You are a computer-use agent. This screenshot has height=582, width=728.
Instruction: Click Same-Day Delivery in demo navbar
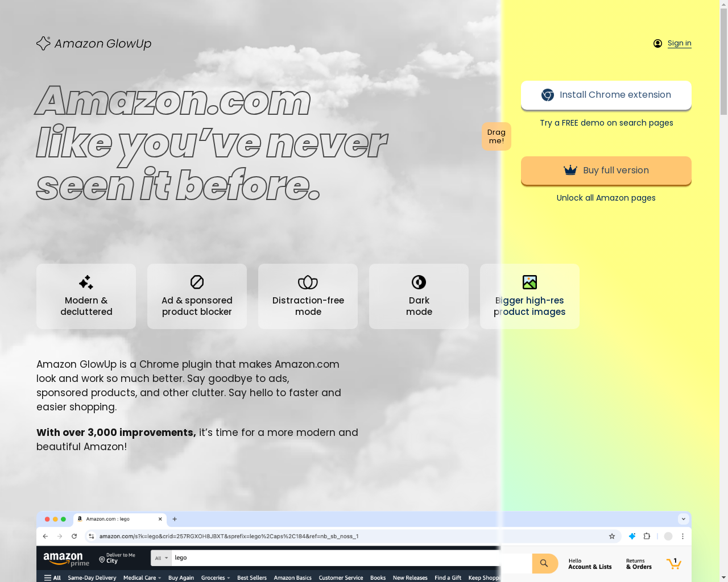[92, 577]
